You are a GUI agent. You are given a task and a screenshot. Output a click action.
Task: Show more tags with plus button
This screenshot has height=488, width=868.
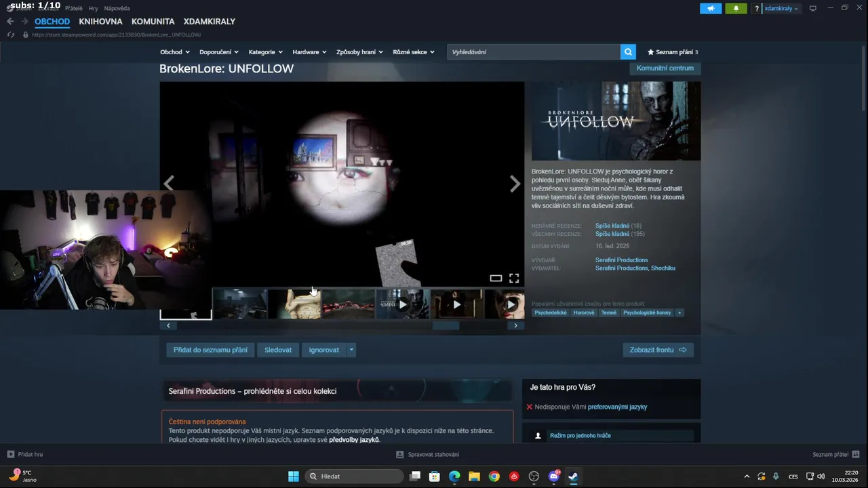tap(679, 312)
